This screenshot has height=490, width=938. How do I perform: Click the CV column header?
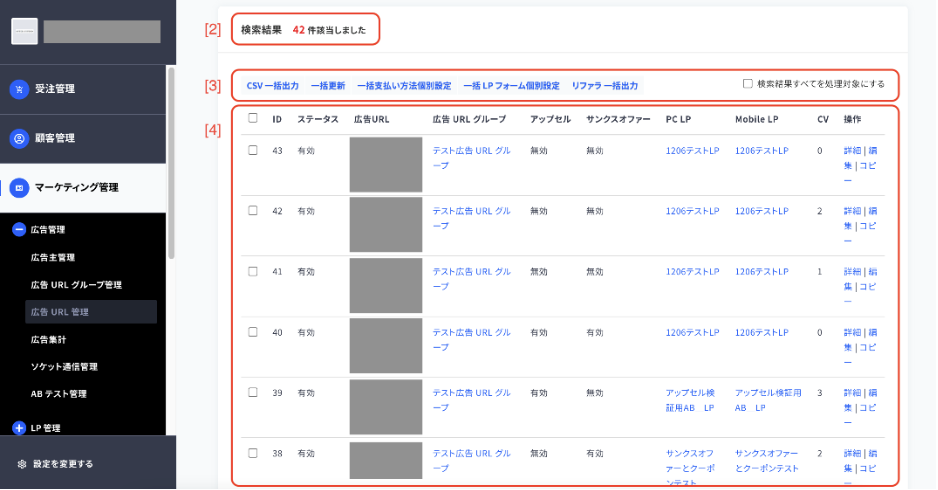coord(823,119)
